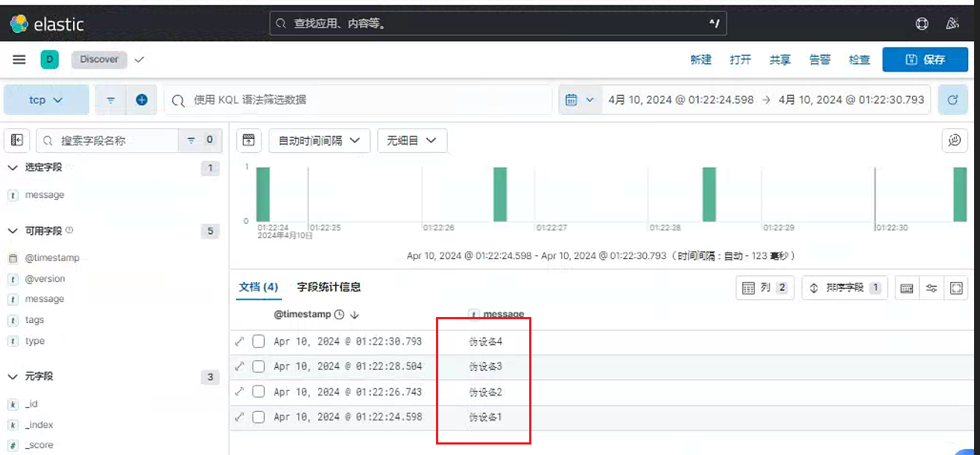
Task: Open the 列 columns button
Action: click(x=765, y=288)
